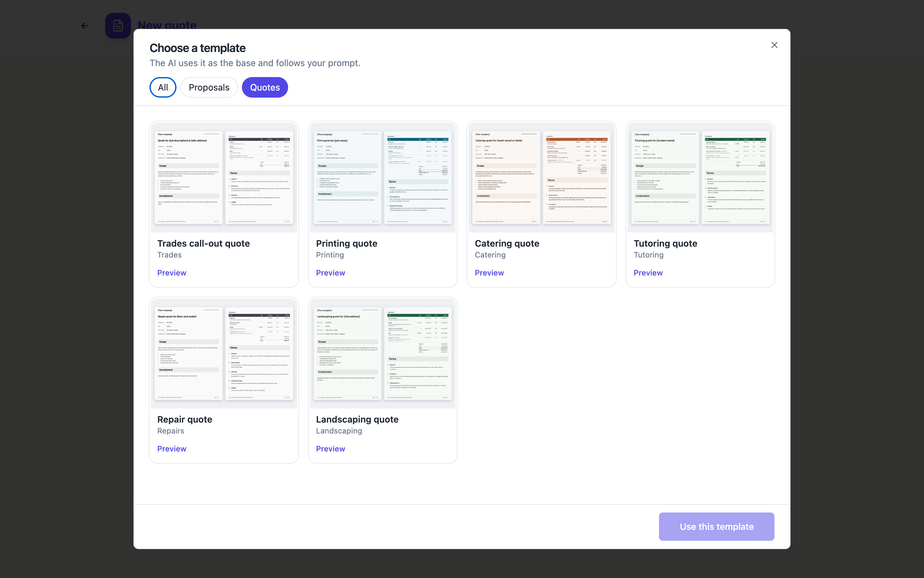Select the Proposals filter tab

(x=209, y=87)
